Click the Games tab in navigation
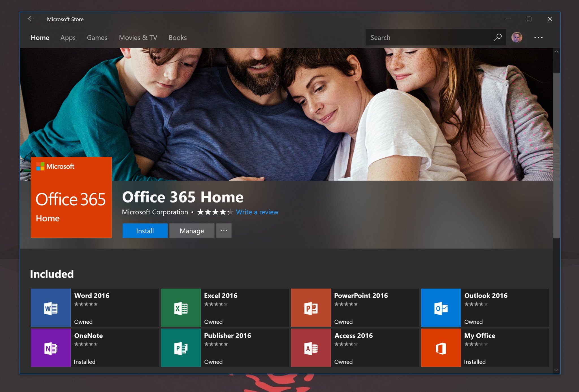This screenshot has height=392, width=579. [x=97, y=37]
